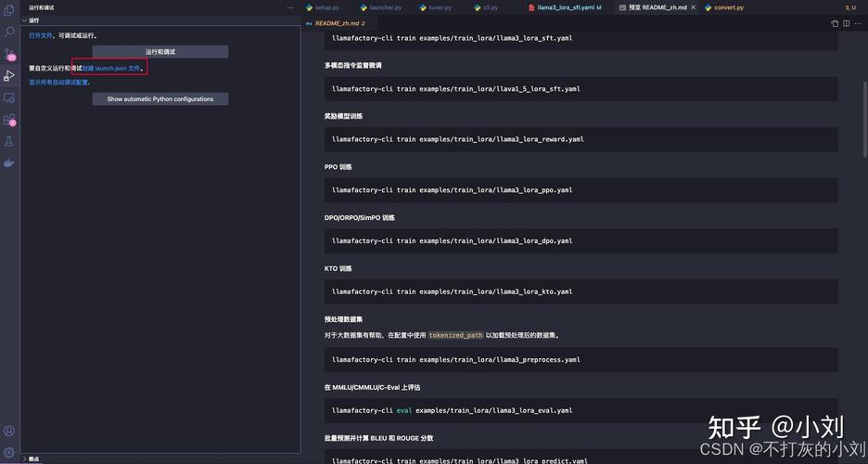Open the more actions ellipsis in Run panel

(x=290, y=7)
